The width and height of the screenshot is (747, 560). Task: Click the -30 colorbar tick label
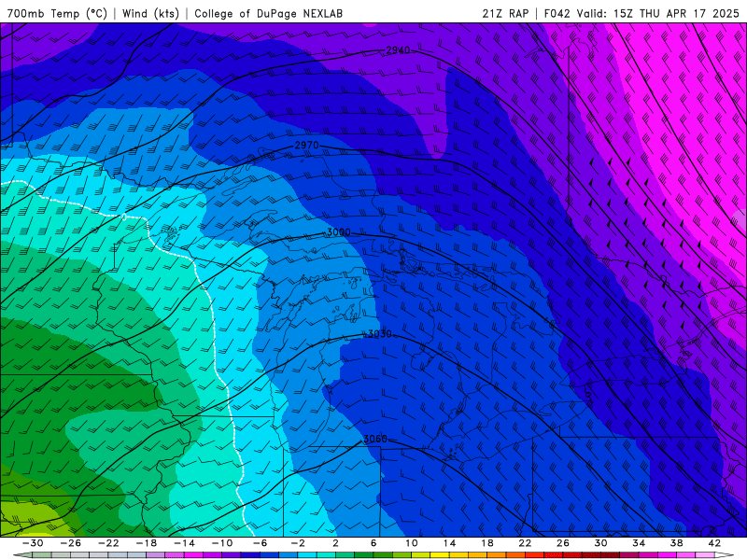pyautogui.click(x=33, y=543)
